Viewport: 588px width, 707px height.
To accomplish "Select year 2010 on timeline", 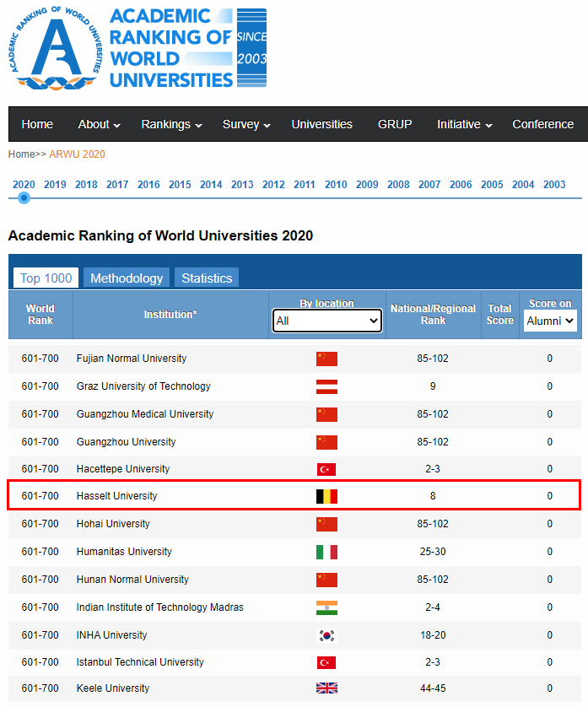I will point(336,185).
